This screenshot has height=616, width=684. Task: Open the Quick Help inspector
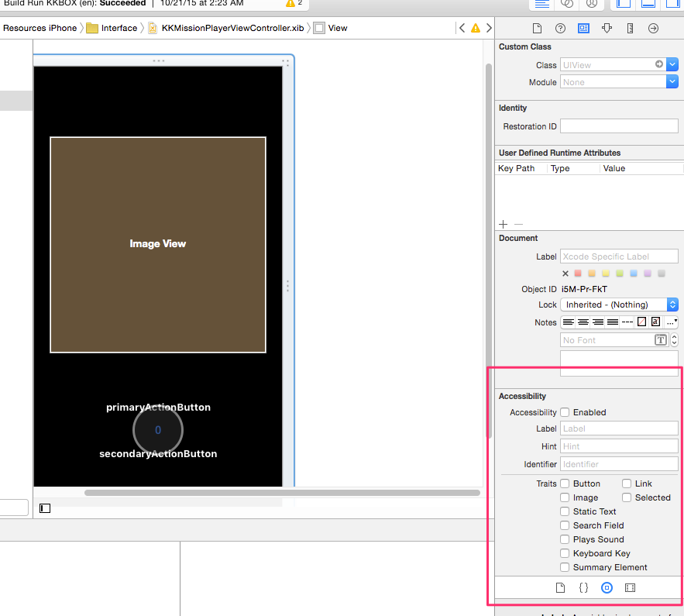click(x=560, y=28)
